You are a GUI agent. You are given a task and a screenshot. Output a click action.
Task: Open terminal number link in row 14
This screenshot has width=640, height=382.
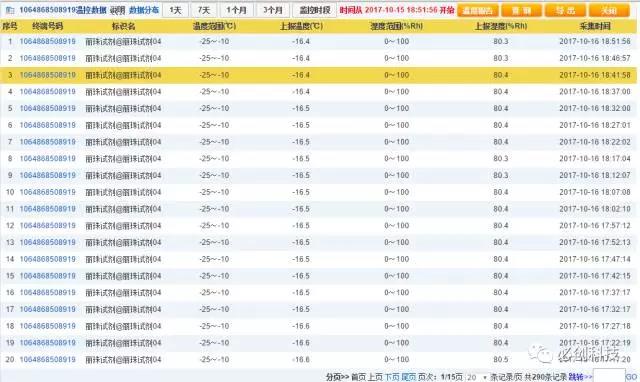tap(47, 259)
